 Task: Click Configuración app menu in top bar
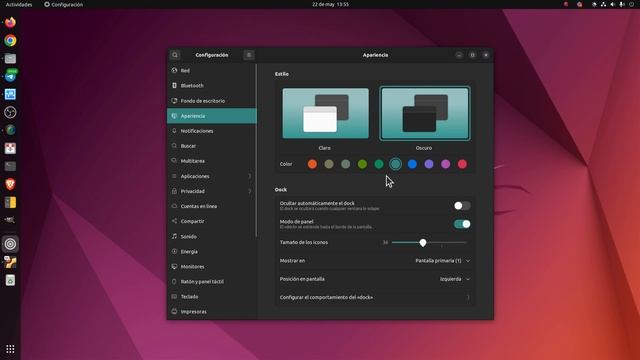pyautogui.click(x=64, y=4)
